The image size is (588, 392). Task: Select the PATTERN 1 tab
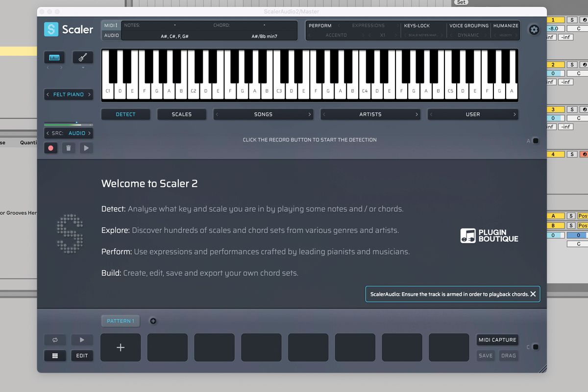[121, 321]
